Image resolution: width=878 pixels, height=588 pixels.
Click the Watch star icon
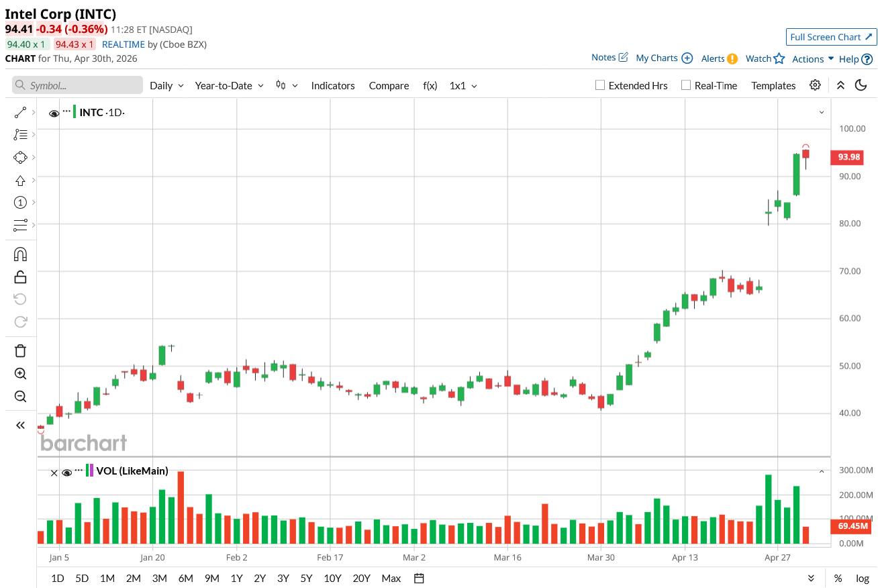[779, 58]
